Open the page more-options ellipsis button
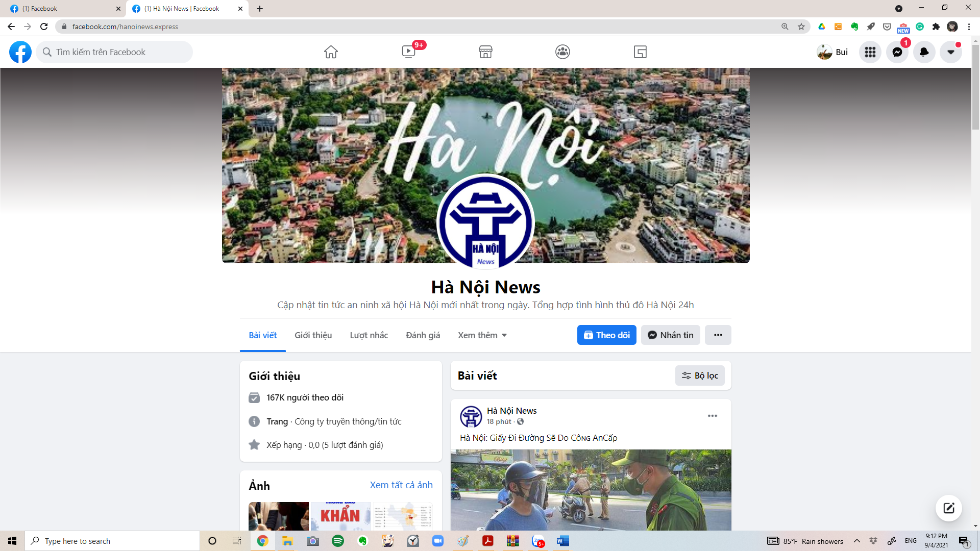The height and width of the screenshot is (551, 980). (718, 335)
